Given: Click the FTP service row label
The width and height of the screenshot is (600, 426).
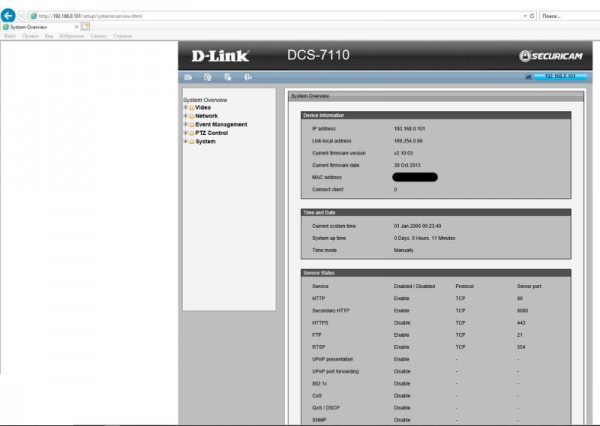Looking at the screenshot, I should coord(317,335).
